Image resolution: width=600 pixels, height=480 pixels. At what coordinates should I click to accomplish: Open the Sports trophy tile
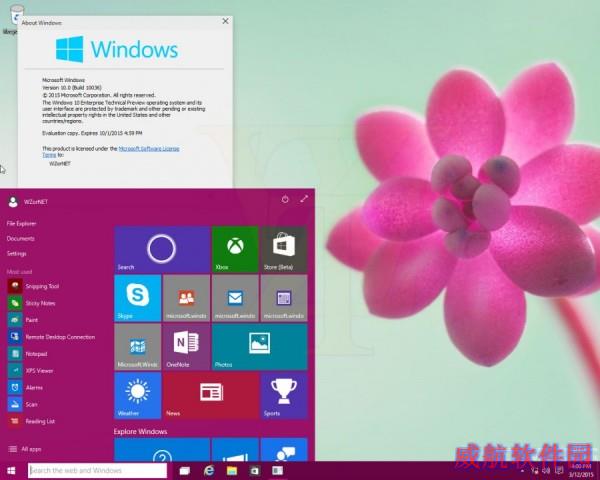pyautogui.click(x=284, y=396)
